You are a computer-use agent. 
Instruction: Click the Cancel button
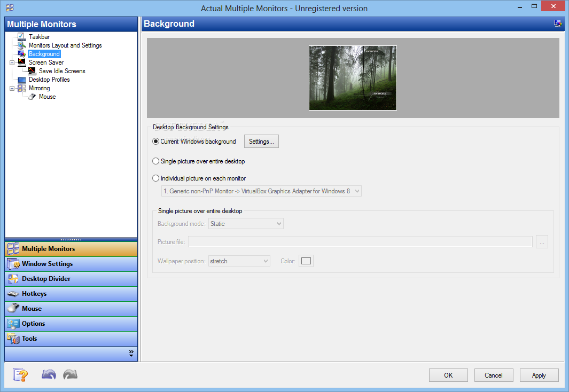[494, 375]
